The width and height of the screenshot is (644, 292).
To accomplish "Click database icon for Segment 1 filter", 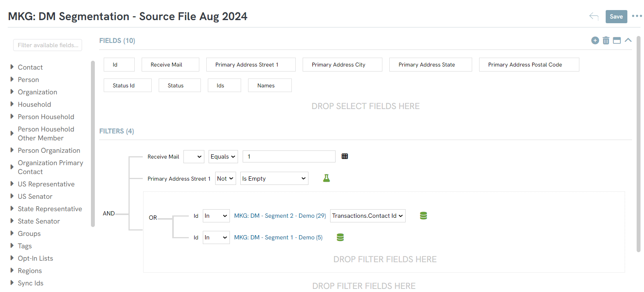I will (340, 237).
